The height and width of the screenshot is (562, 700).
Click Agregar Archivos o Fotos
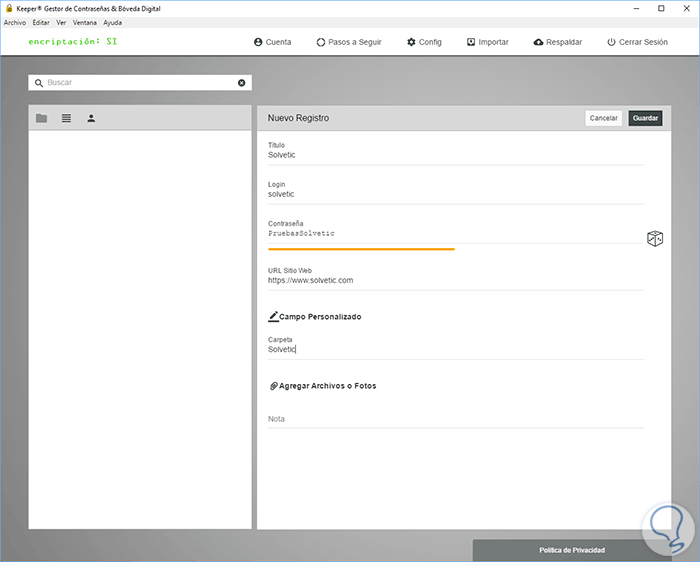click(323, 386)
